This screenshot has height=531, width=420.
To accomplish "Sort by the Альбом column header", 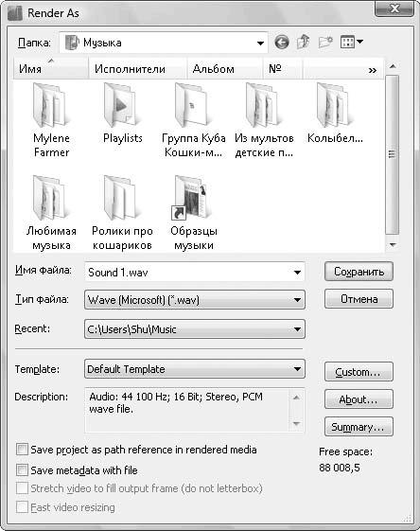I will click(x=225, y=69).
